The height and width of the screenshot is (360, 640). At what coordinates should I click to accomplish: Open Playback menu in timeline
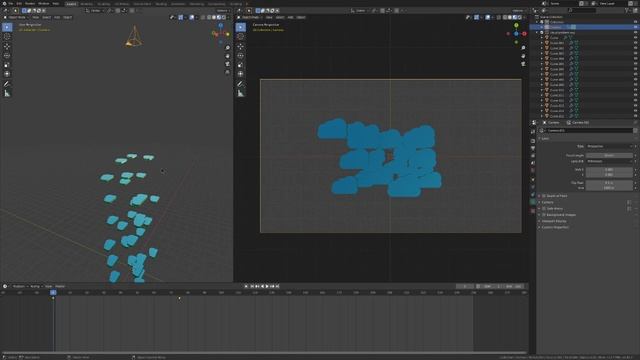click(19, 287)
